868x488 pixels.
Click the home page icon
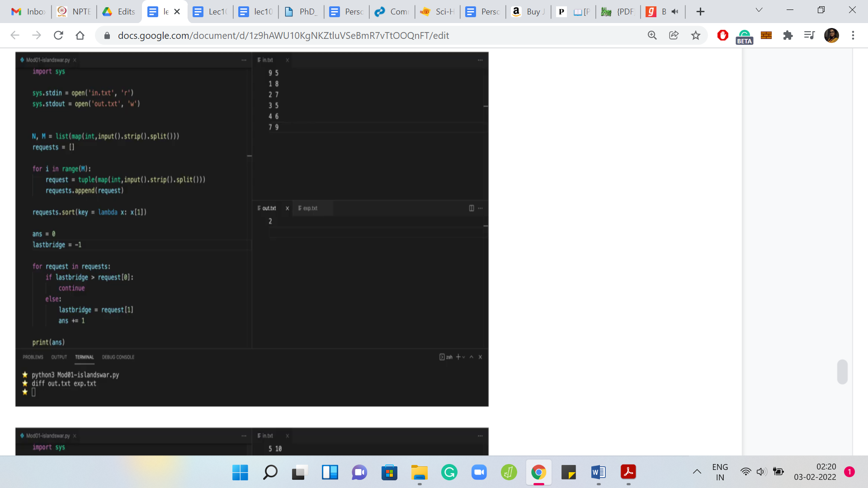tap(80, 35)
